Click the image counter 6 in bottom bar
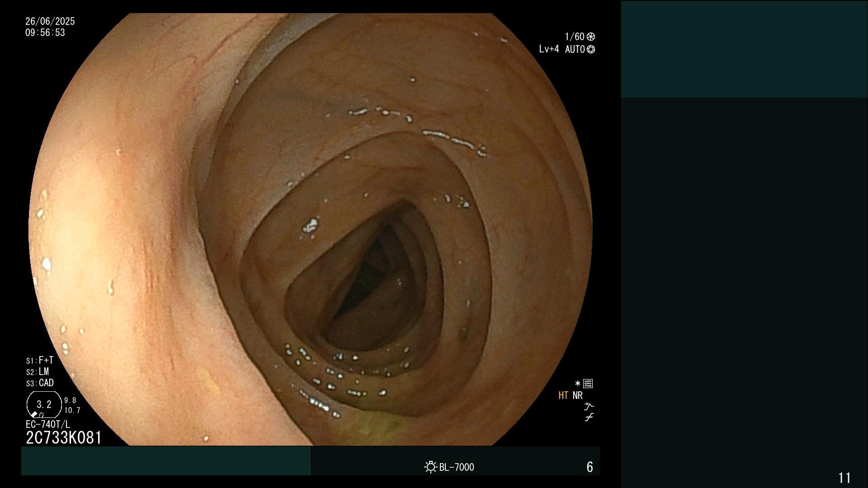This screenshot has height=488, width=868. click(590, 467)
